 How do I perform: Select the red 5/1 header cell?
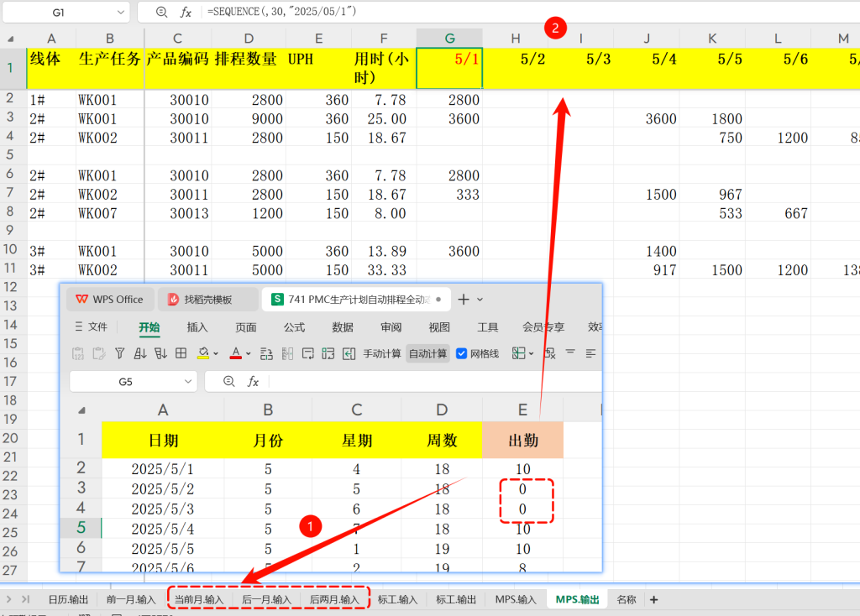pyautogui.click(x=449, y=68)
